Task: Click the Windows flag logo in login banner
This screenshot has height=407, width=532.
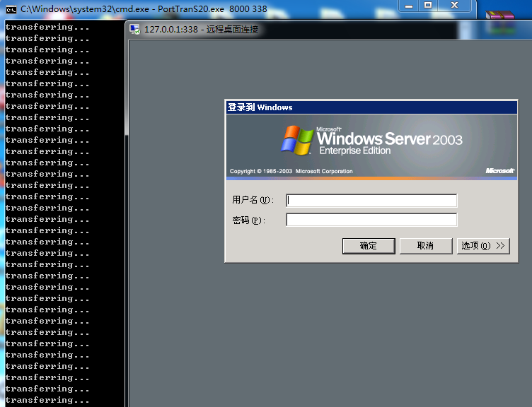Action: pyautogui.click(x=297, y=140)
